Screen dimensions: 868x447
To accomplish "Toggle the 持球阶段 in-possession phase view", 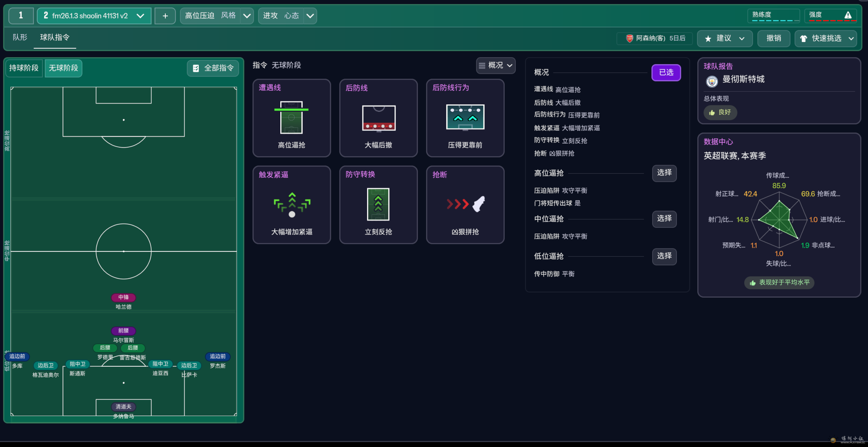I will coord(24,68).
